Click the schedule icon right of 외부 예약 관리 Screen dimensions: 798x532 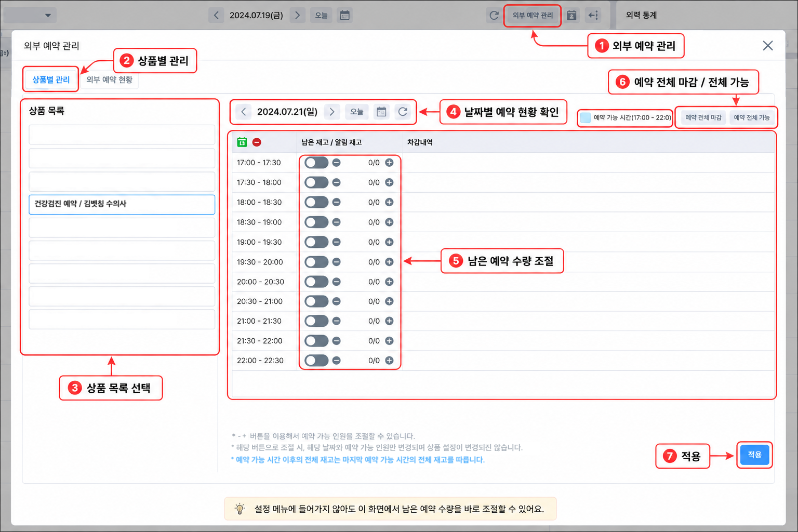[x=571, y=15]
